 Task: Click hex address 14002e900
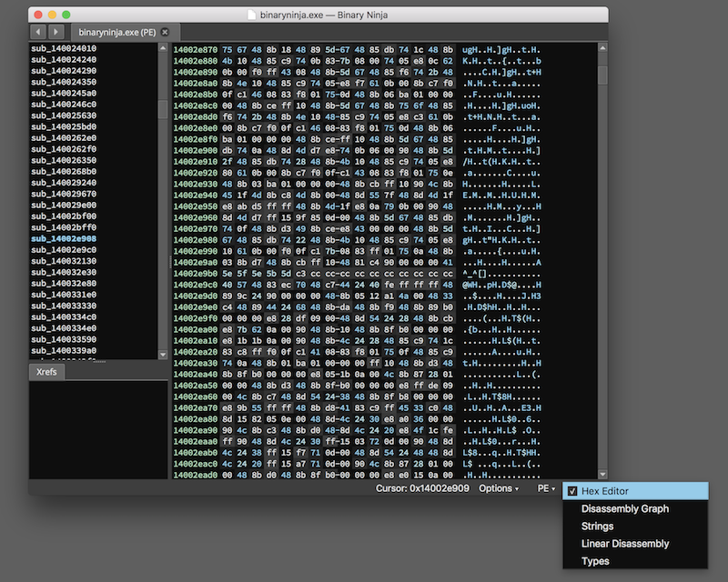(196, 150)
